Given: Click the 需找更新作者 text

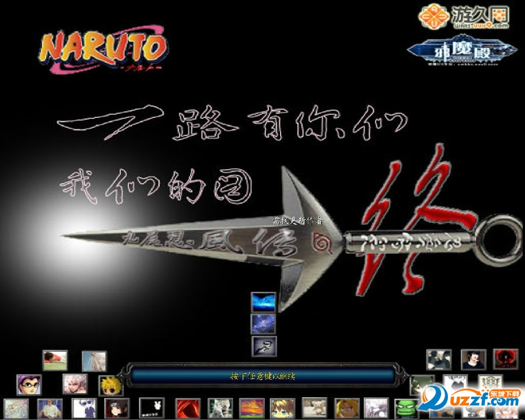Looking at the screenshot, I should (x=297, y=220).
